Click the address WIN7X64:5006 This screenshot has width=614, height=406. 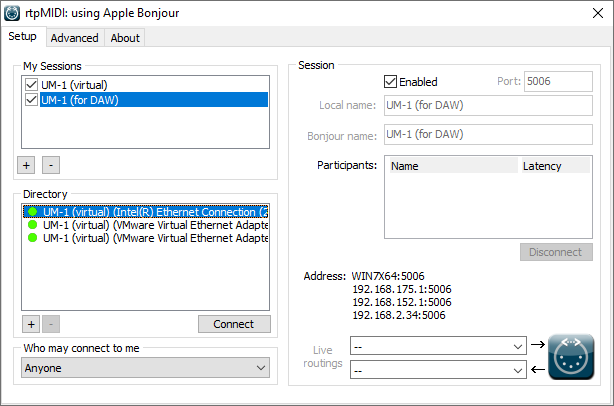coord(388,276)
